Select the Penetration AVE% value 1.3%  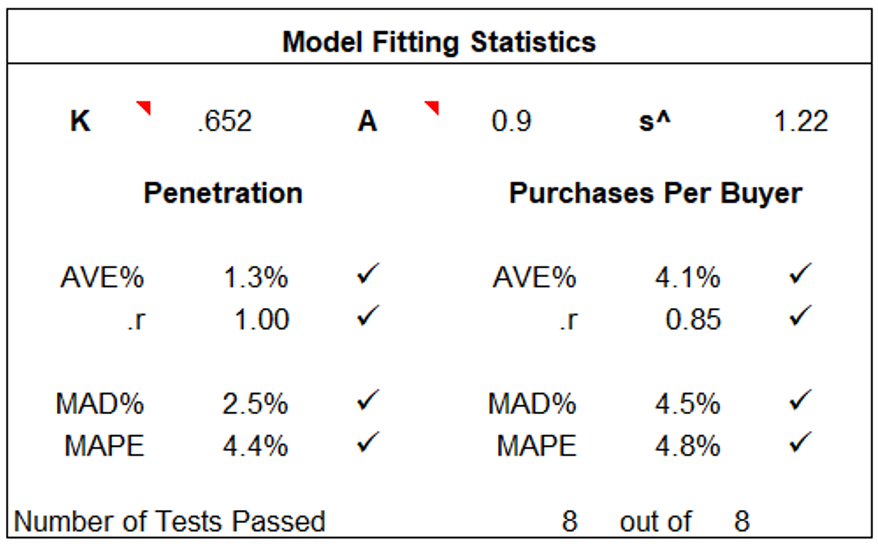[x=255, y=277]
